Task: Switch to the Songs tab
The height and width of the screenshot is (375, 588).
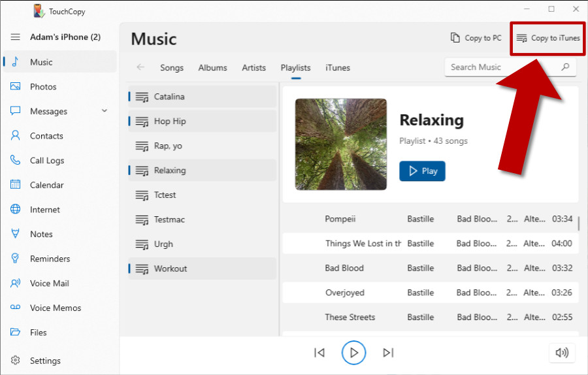Action: (x=172, y=68)
